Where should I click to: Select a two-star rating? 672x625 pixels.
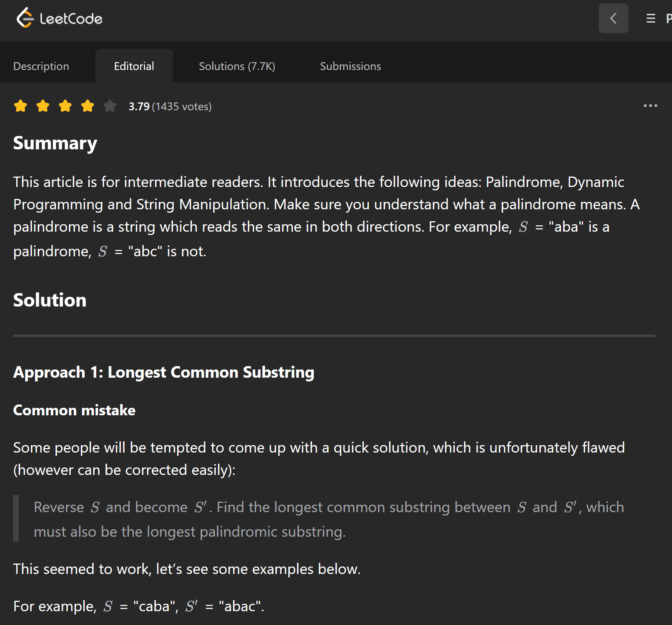(43, 106)
